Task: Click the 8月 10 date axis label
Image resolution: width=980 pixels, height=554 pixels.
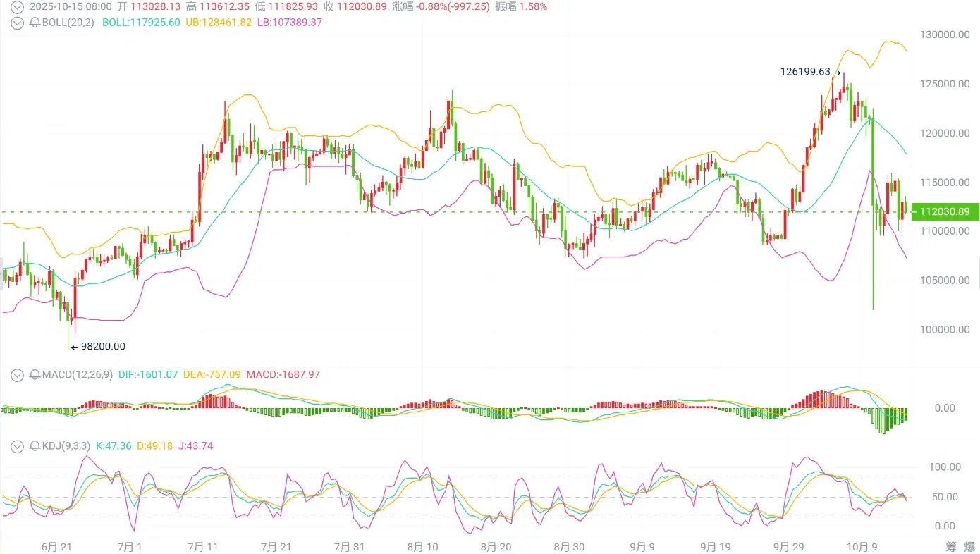Action: (423, 546)
